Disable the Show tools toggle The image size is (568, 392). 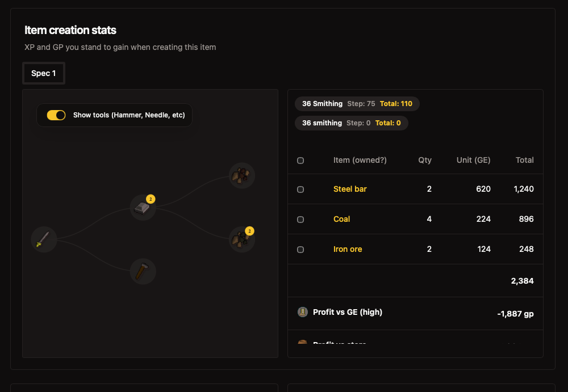(x=56, y=115)
